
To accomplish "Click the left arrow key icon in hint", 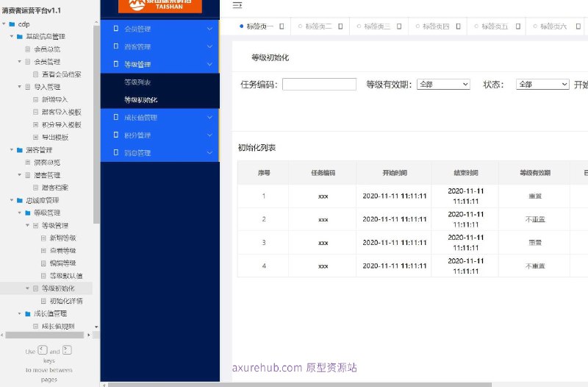I will (43, 350).
